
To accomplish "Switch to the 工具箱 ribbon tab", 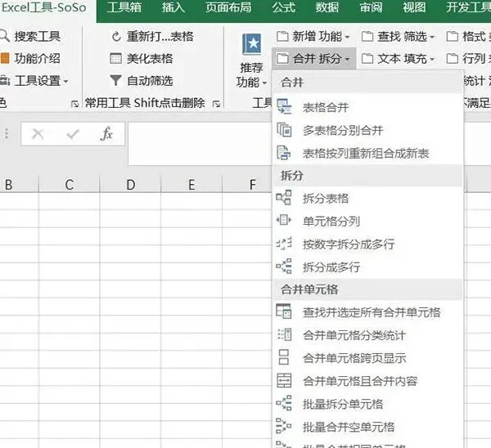I will pos(124,7).
